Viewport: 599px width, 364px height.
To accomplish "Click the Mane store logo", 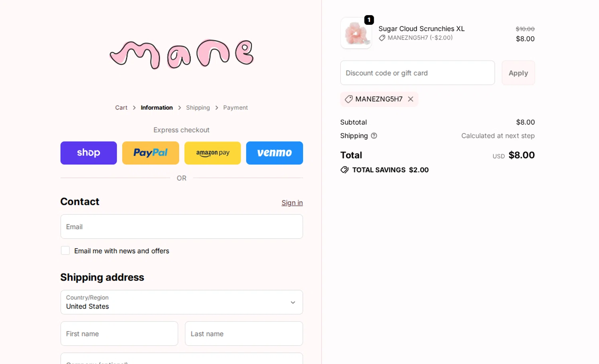I will coord(182,54).
